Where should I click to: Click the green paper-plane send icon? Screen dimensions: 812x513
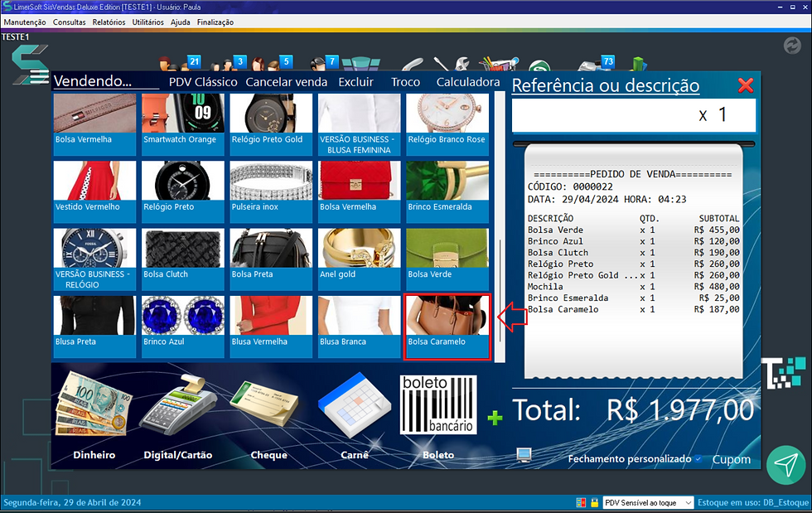pyautogui.click(x=785, y=465)
